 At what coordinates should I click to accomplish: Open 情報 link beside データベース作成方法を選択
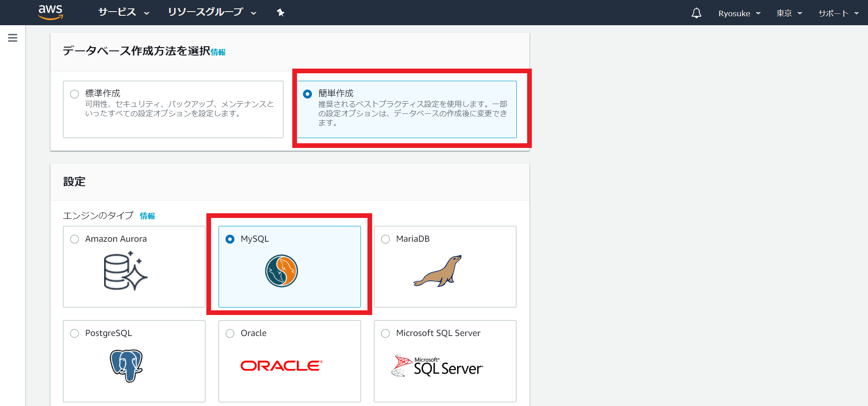(x=218, y=52)
